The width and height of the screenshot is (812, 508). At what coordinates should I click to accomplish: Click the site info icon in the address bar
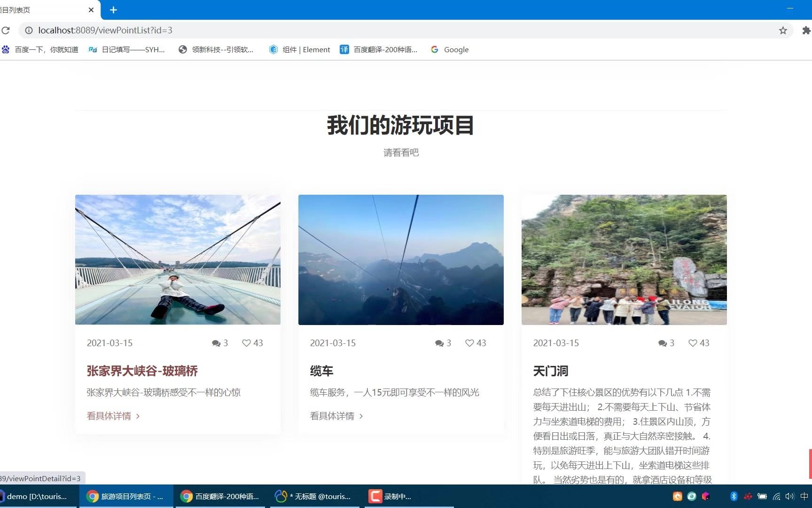coord(29,31)
